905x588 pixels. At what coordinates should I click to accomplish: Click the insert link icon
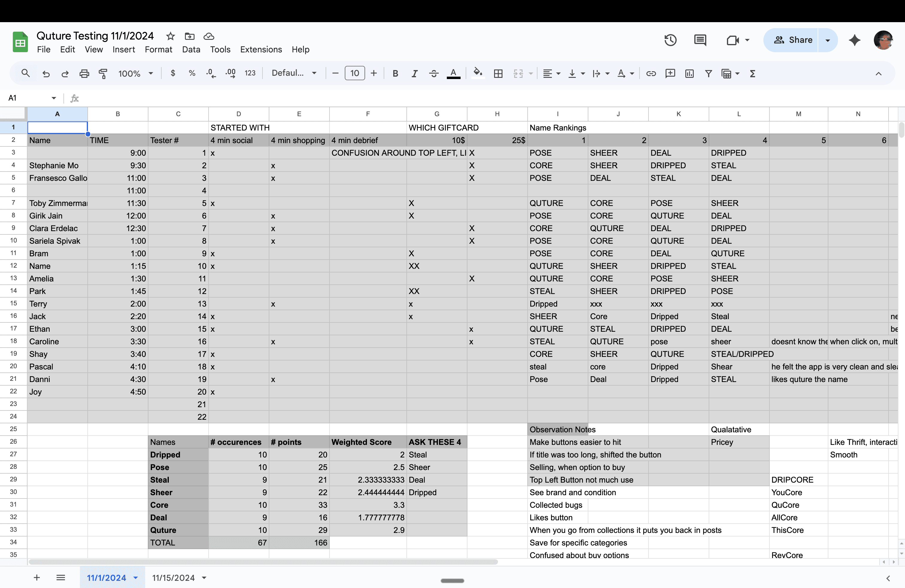(x=651, y=73)
